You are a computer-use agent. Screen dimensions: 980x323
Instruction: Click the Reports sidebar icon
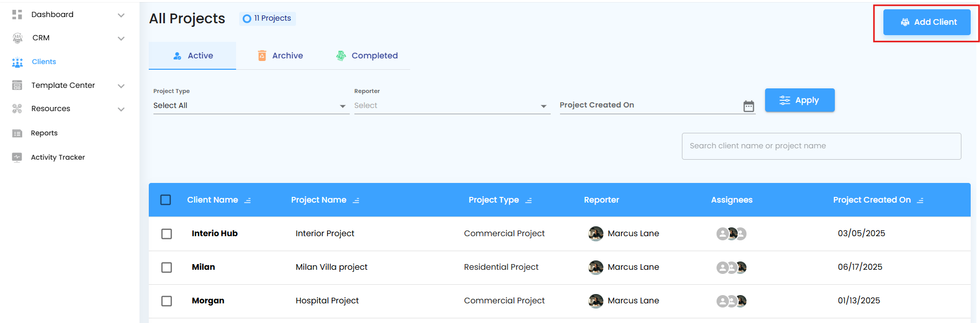(17, 133)
